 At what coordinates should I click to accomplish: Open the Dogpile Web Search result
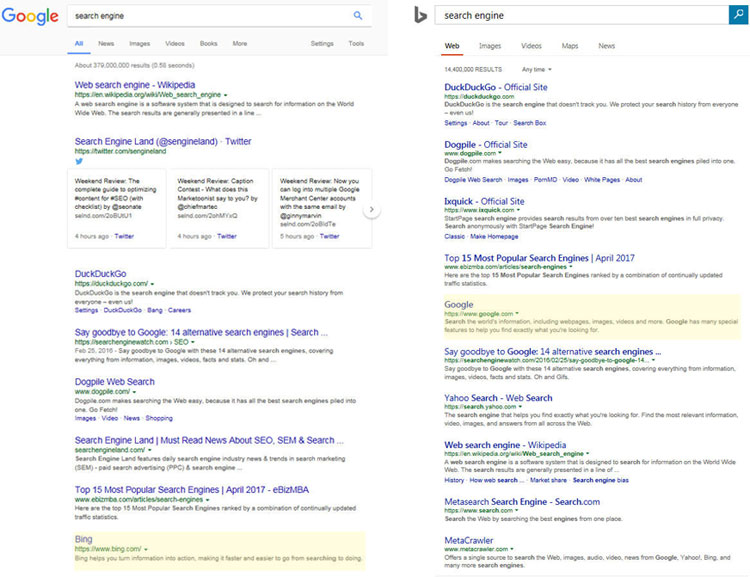[115, 382]
